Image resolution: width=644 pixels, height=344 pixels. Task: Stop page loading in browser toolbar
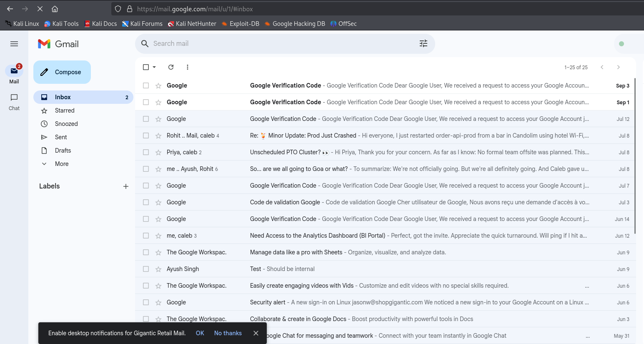click(x=40, y=9)
